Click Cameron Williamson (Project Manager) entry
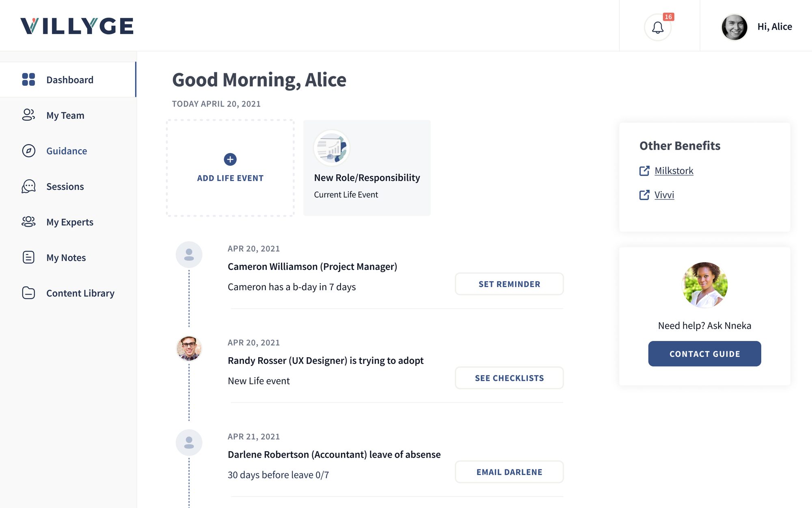The height and width of the screenshot is (508, 812). [313, 266]
